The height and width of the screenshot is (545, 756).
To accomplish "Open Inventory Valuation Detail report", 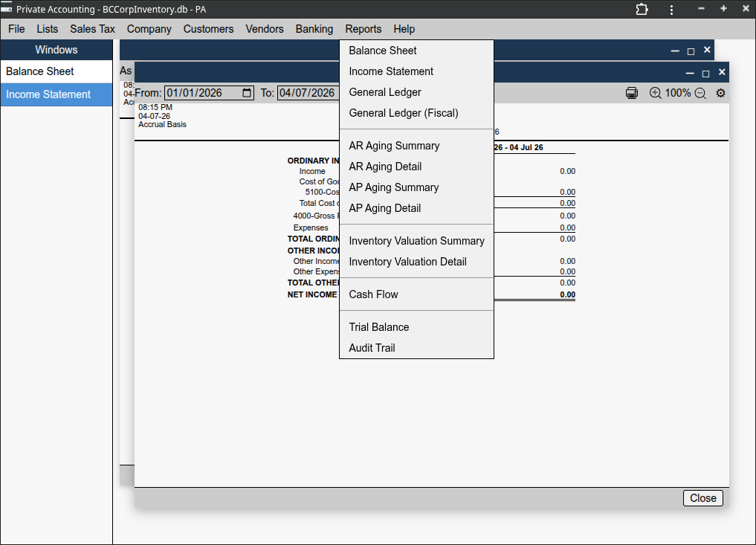I will click(416, 262).
